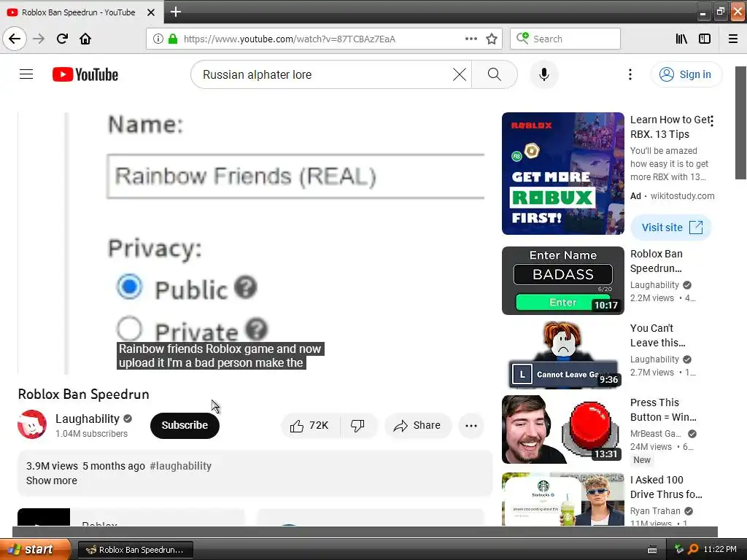The height and width of the screenshot is (560, 747).
Task: Play Roblox Ban Speedrun BADASS thumbnail video
Action: click(x=562, y=281)
